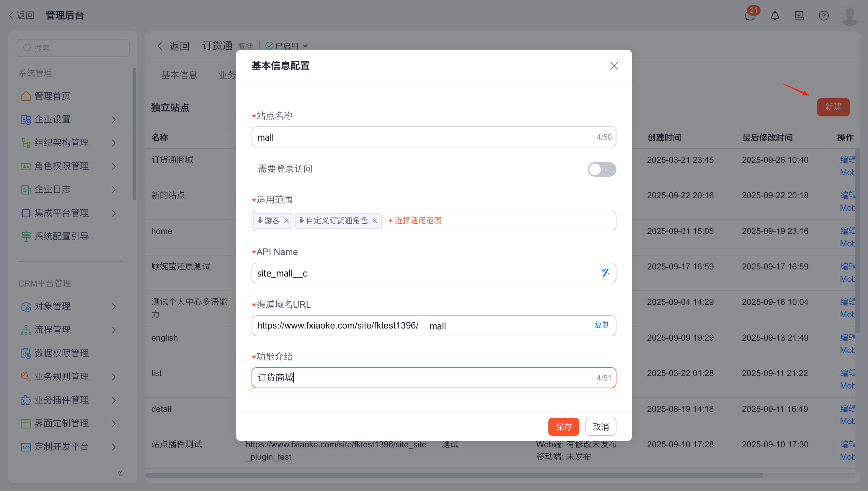Collapse the sidebar with double-chevron icon
868x491 pixels.
(x=120, y=473)
